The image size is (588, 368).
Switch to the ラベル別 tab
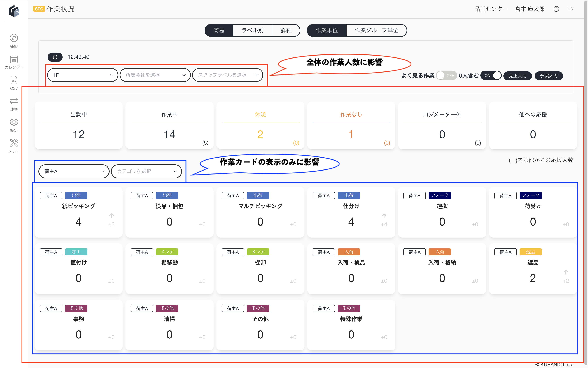(253, 30)
